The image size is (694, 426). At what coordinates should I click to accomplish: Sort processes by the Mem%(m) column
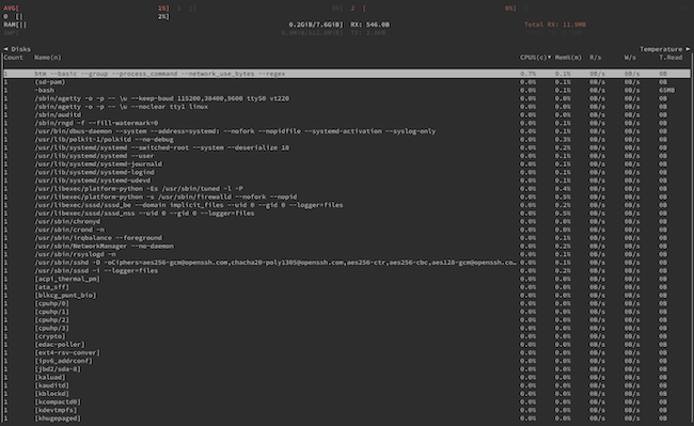pos(566,57)
